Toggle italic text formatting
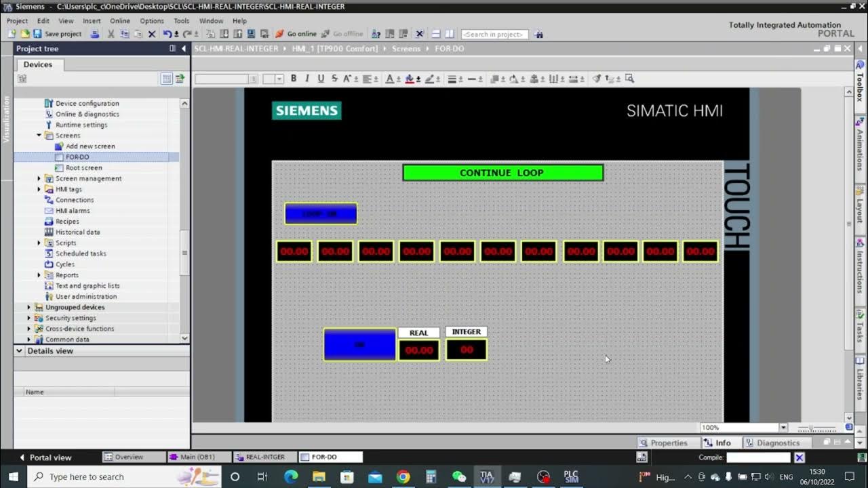Viewport: 868px width, 488px height. tap(307, 79)
